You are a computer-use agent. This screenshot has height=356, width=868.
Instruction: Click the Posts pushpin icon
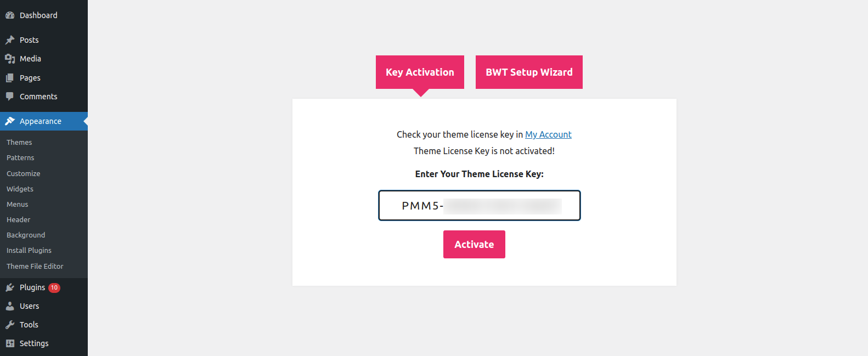click(10, 40)
